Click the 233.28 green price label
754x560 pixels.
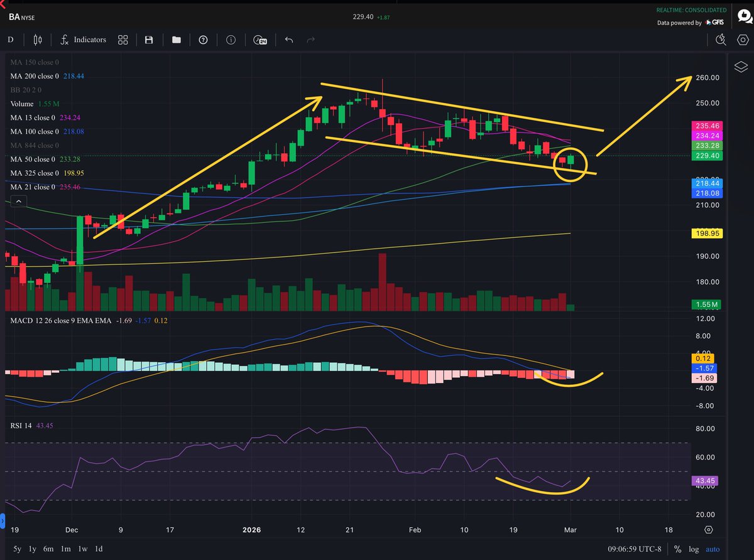[707, 145]
